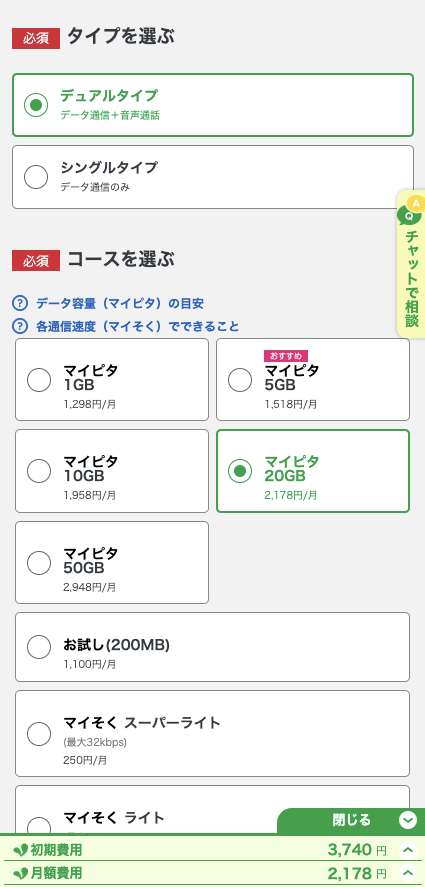Click the question mark icon beside データ容量の目安

pyautogui.click(x=20, y=303)
